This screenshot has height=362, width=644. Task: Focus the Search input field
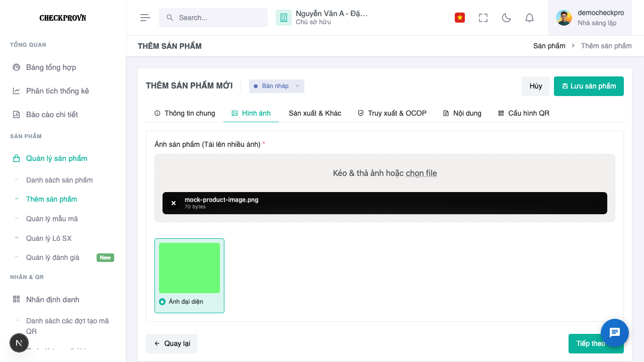click(x=213, y=18)
